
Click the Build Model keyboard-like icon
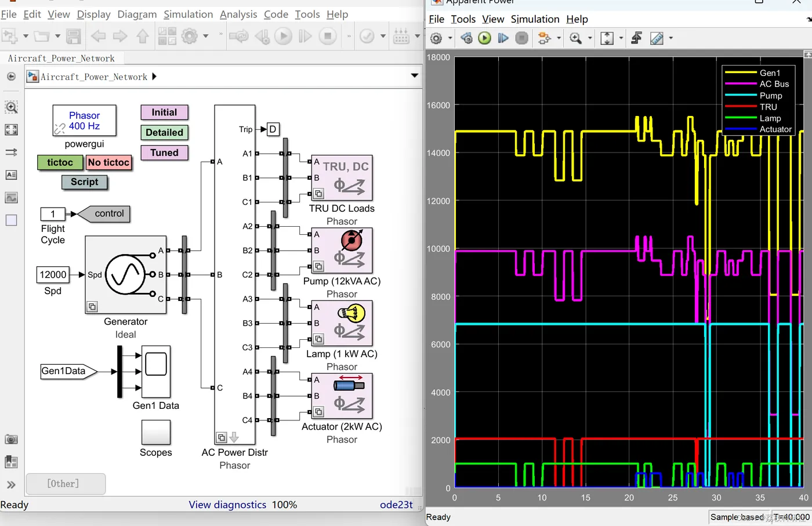[x=401, y=37]
